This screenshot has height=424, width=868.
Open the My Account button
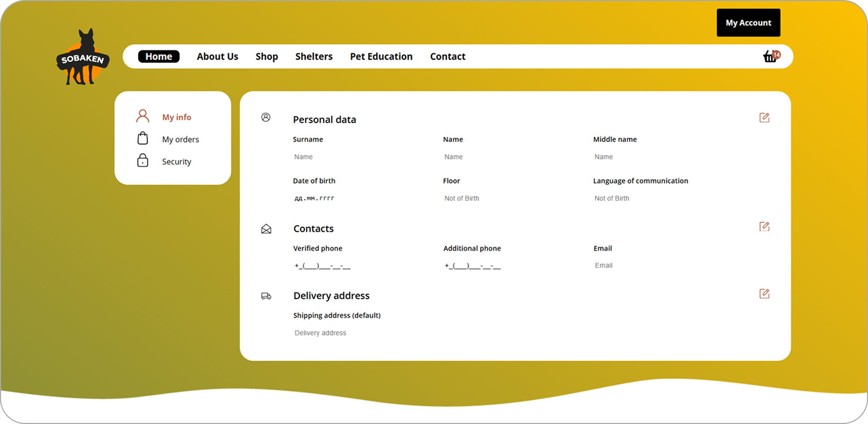point(748,23)
